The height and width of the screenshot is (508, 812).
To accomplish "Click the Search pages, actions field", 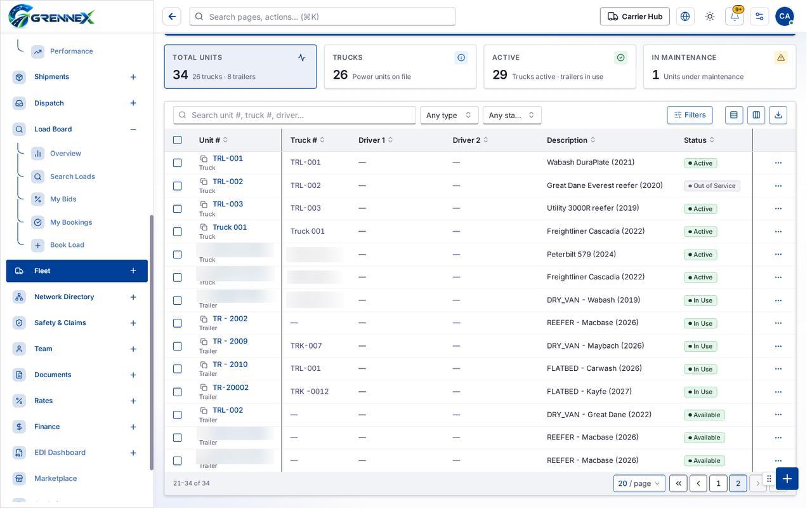I will tap(322, 17).
